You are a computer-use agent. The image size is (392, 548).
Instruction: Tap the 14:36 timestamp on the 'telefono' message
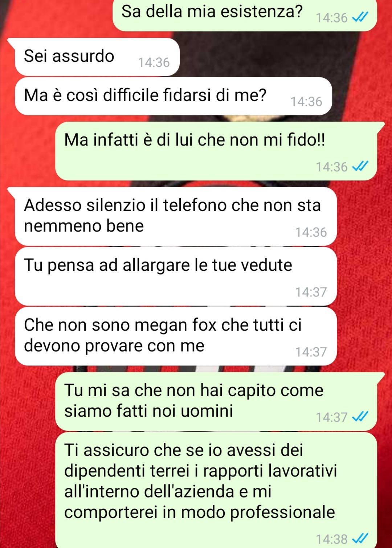coord(311,232)
